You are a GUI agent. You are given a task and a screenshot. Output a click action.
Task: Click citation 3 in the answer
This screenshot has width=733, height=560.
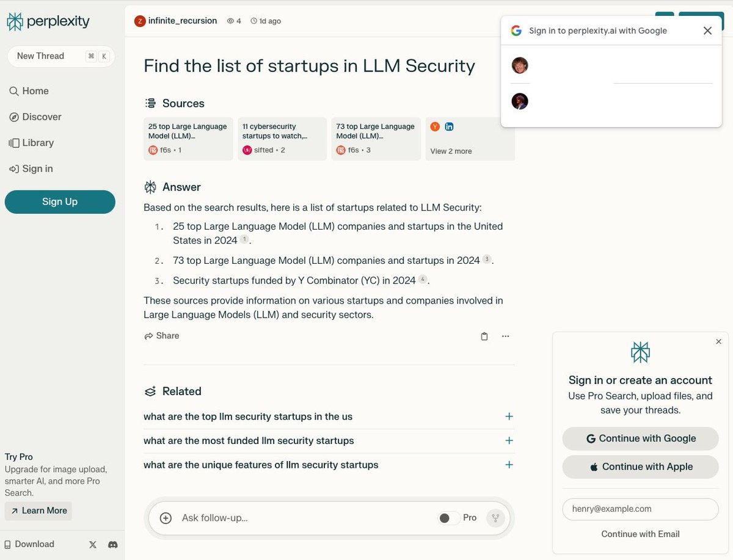pos(487,259)
